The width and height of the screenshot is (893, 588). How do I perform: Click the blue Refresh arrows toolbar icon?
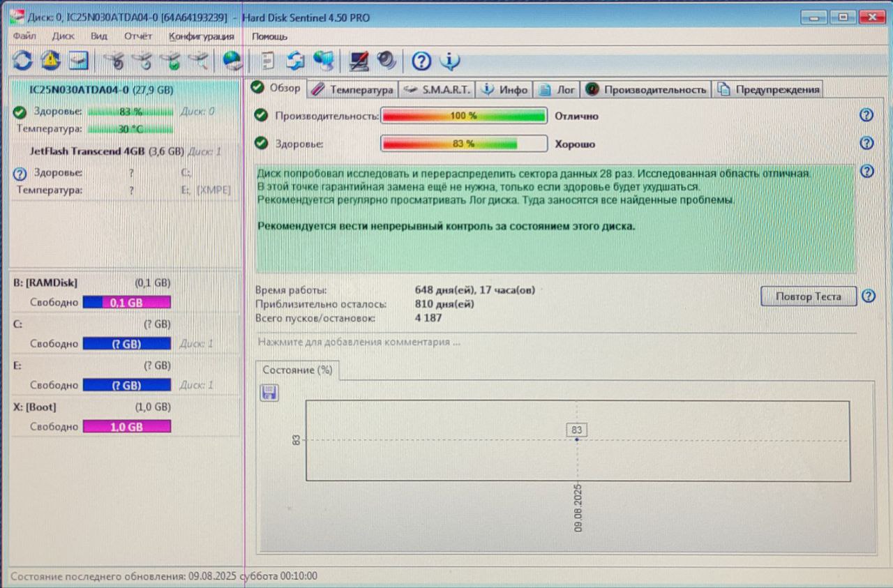tap(22, 61)
